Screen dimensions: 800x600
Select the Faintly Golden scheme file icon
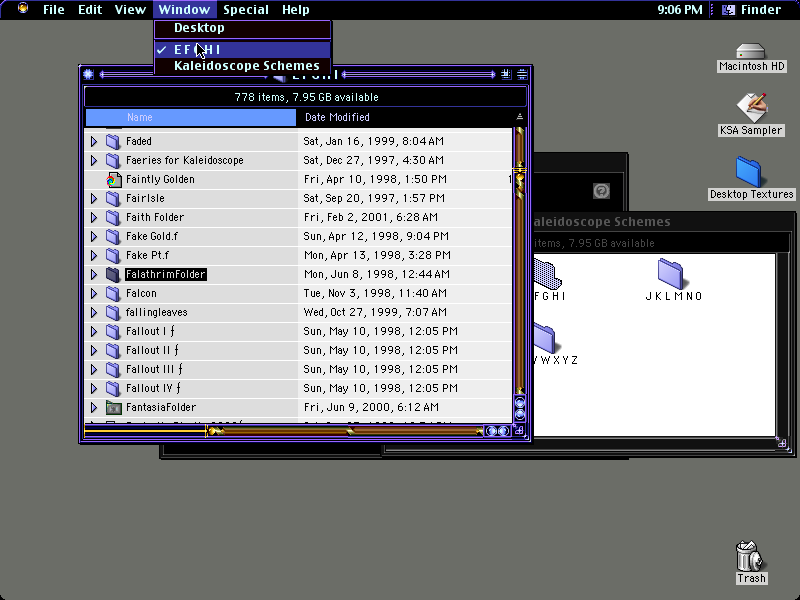(113, 180)
